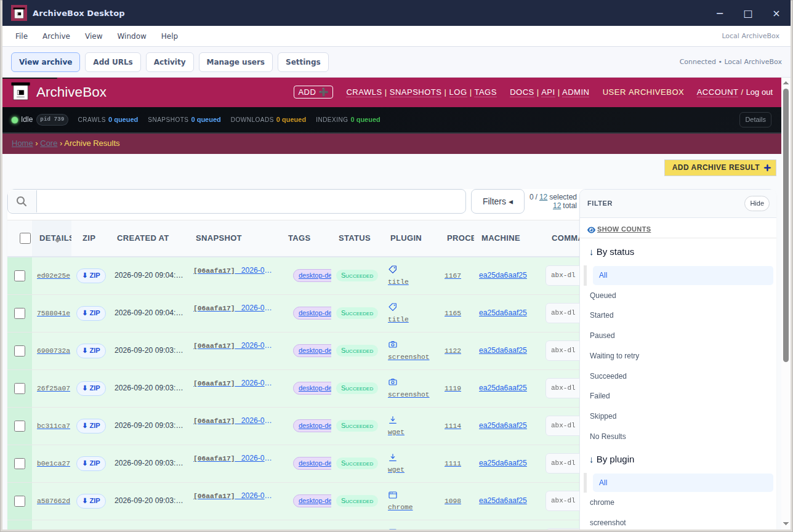Collapse the Filters dropdown button
The width and height of the screenshot is (793, 532).
(497, 201)
